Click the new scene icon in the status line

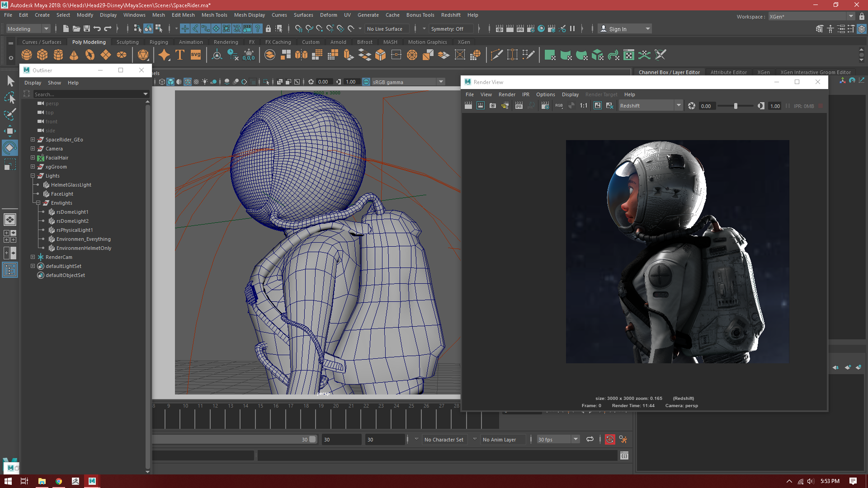66,29
